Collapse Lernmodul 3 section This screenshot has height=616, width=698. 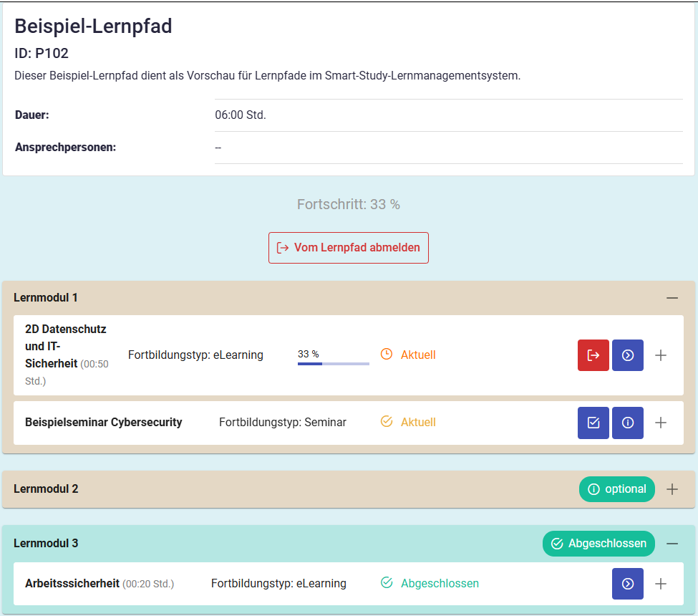coord(672,544)
